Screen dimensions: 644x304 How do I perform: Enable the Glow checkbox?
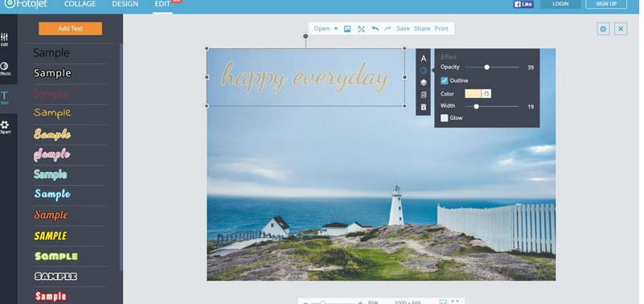[x=444, y=118]
